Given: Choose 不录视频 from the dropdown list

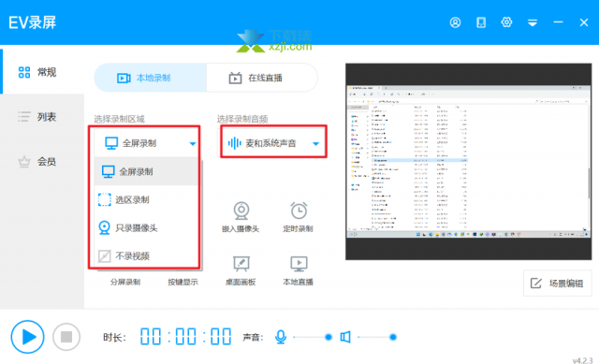Looking at the screenshot, I should [146, 255].
